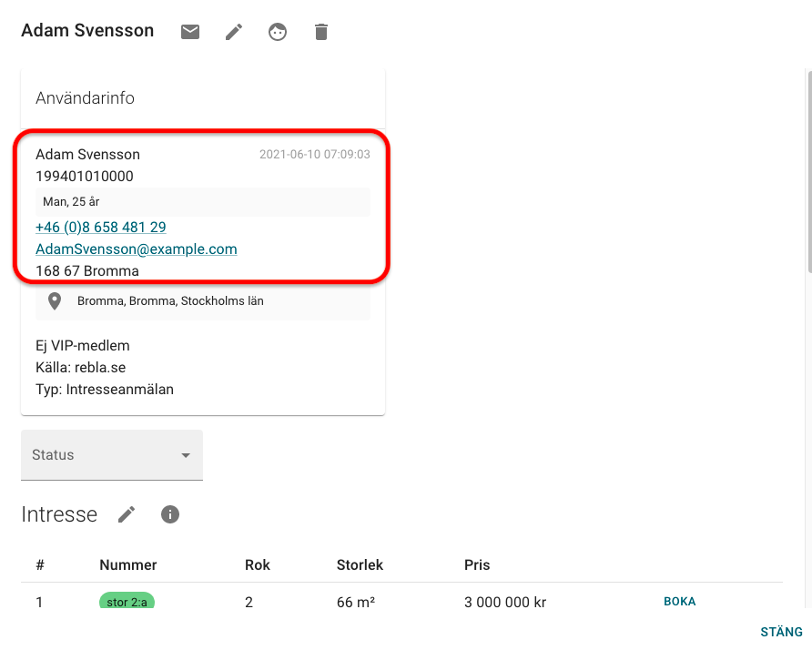
Task: Open the email envelope icon
Action: pos(190,31)
